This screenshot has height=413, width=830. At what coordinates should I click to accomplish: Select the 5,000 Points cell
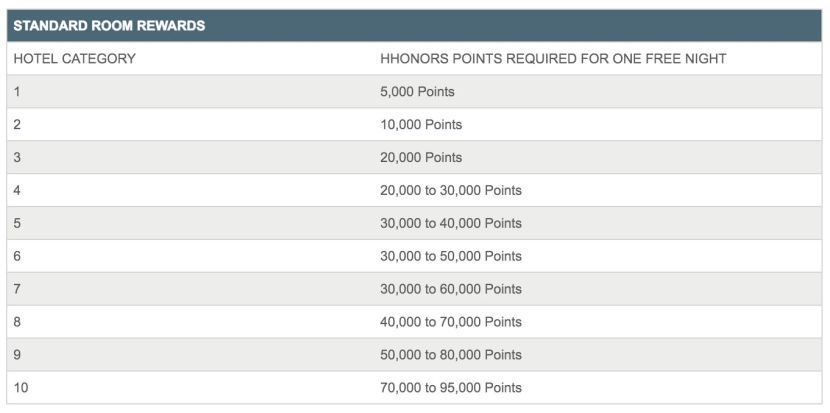[x=417, y=92]
